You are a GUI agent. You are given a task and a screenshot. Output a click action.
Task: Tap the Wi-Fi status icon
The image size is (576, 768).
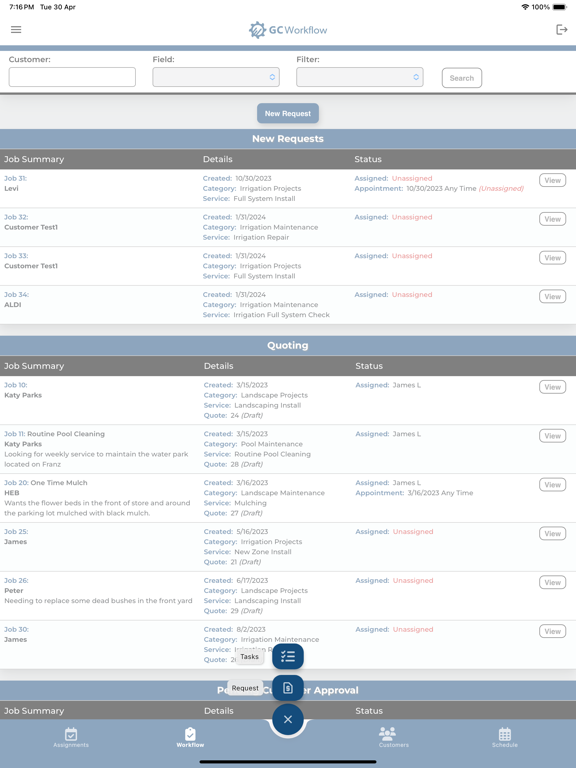tap(525, 7)
